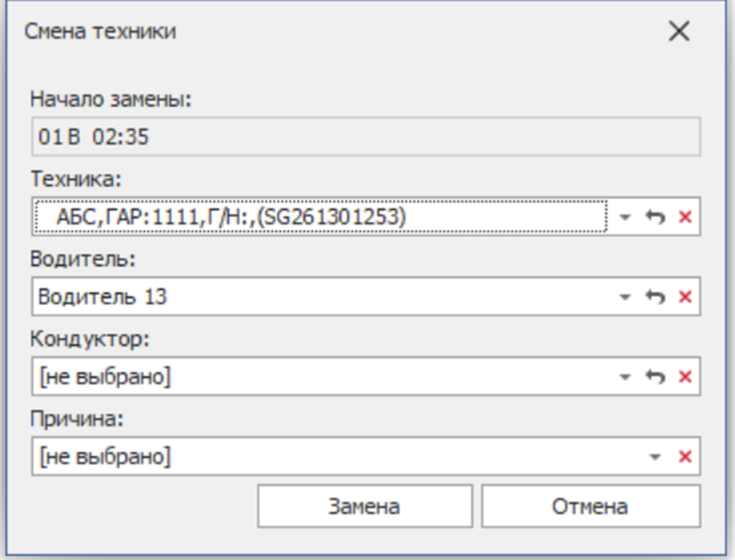Image resolution: width=735 pixels, height=560 pixels.
Task: Click the Причина [не выбрано] field
Action: point(332,457)
